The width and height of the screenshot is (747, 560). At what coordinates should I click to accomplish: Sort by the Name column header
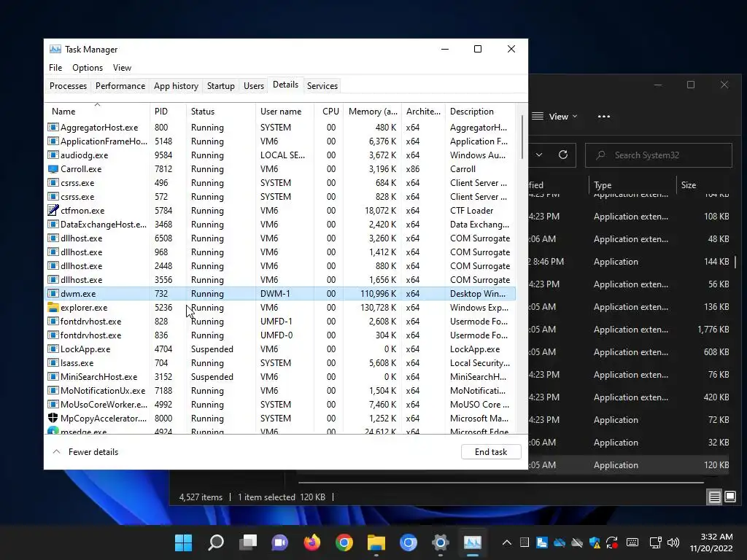(97, 112)
